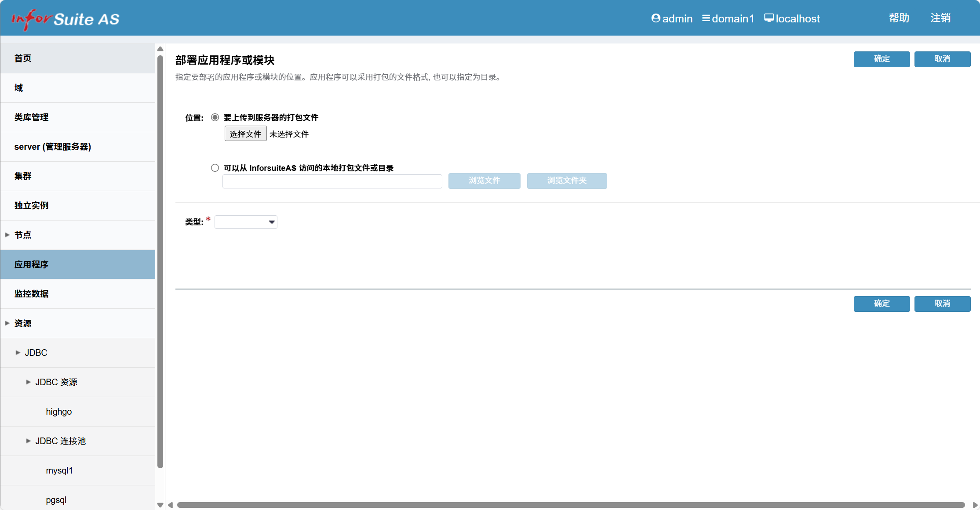Click horizontal scroll left arrow

[171, 505]
